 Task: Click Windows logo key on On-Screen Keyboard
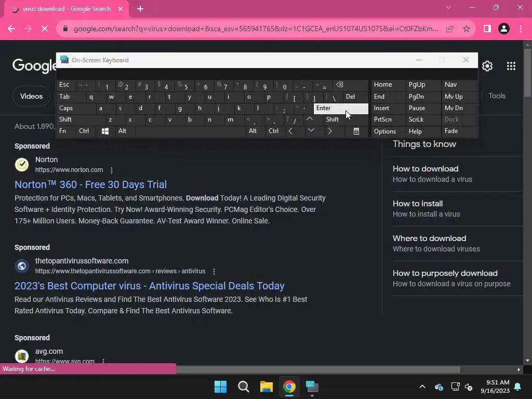[105, 131]
